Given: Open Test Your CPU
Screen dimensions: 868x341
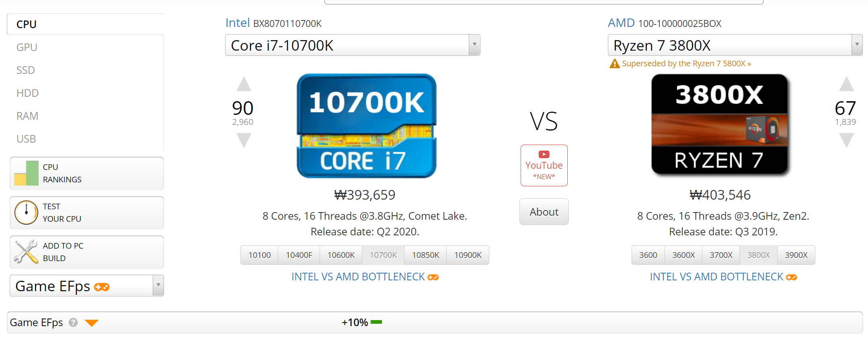Looking at the screenshot, I should (x=87, y=212).
